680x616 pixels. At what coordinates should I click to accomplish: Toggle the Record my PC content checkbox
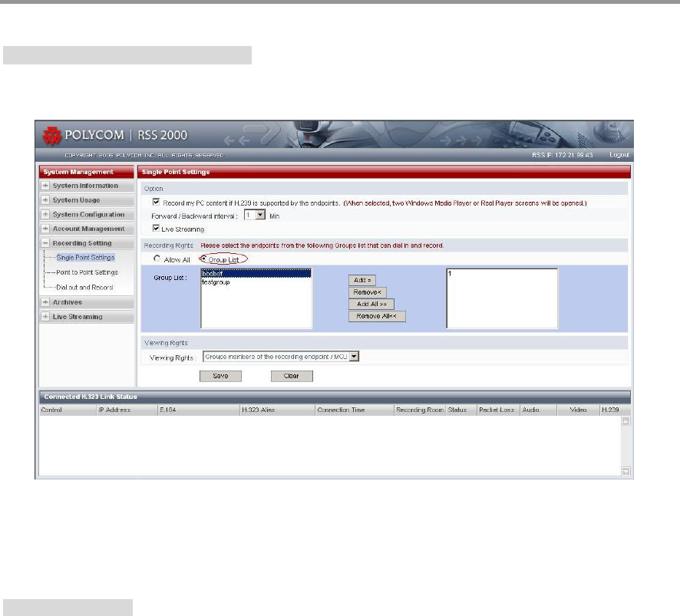pos(156,202)
